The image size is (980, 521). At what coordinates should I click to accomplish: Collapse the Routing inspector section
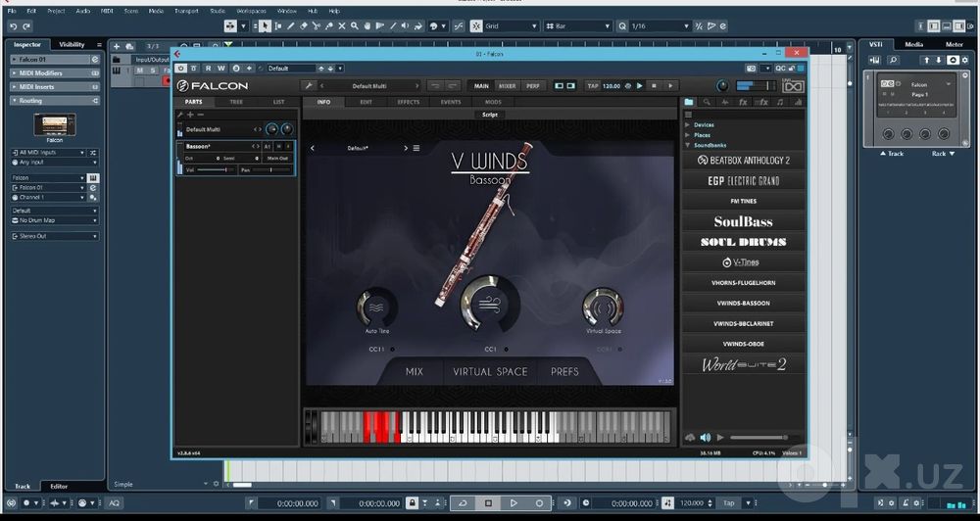pyautogui.click(x=54, y=101)
